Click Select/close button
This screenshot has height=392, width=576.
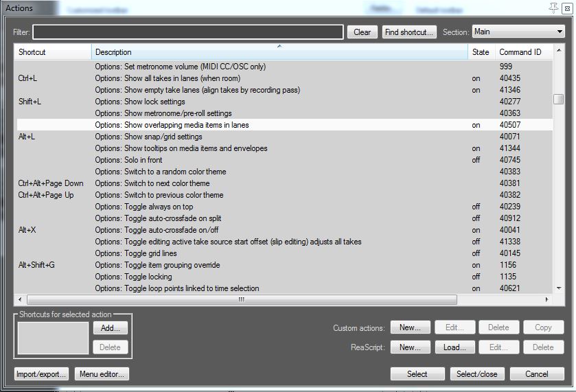[477, 374]
